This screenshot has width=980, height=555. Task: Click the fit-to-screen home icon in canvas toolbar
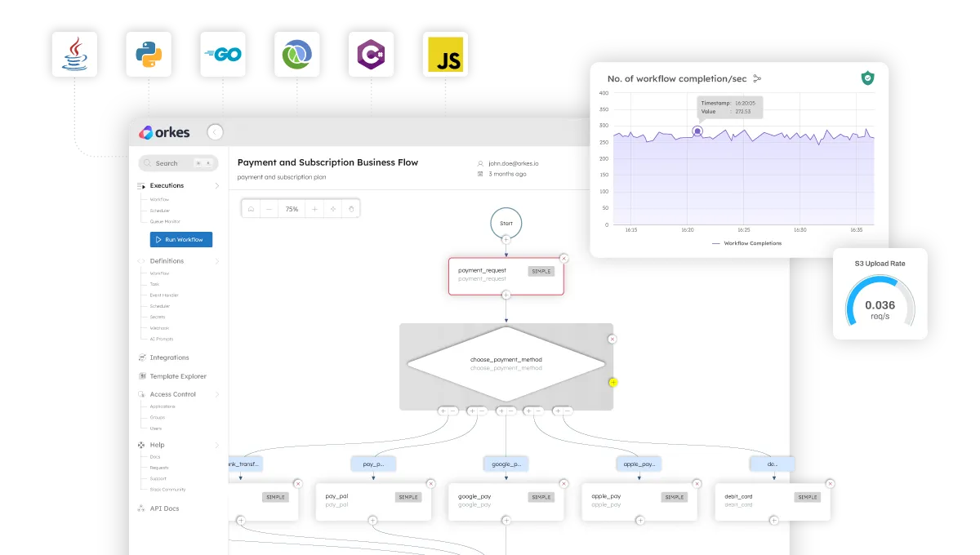click(x=252, y=208)
